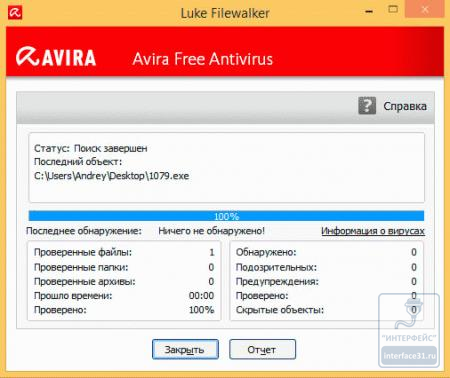Viewport: 450px width, 378px height.
Task: Click the 100% progress bar
Action: pos(226,216)
